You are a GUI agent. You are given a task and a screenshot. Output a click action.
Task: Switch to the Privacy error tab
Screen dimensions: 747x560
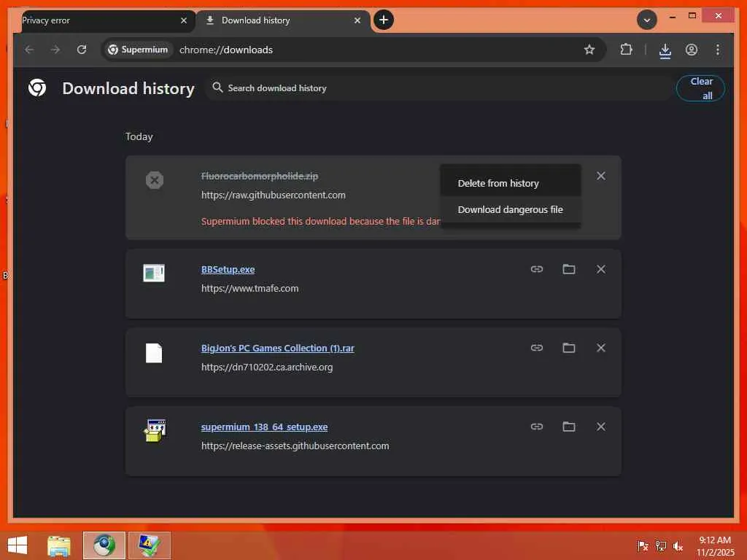click(100, 20)
